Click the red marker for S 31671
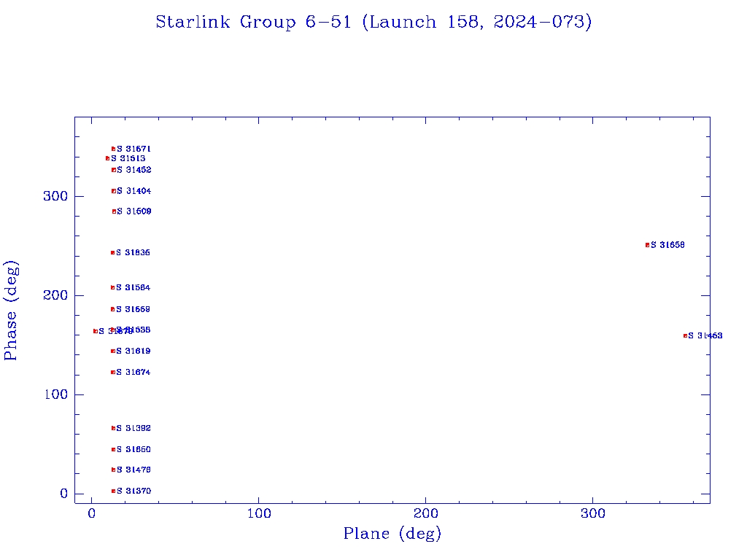The image size is (747, 560). tap(113, 149)
